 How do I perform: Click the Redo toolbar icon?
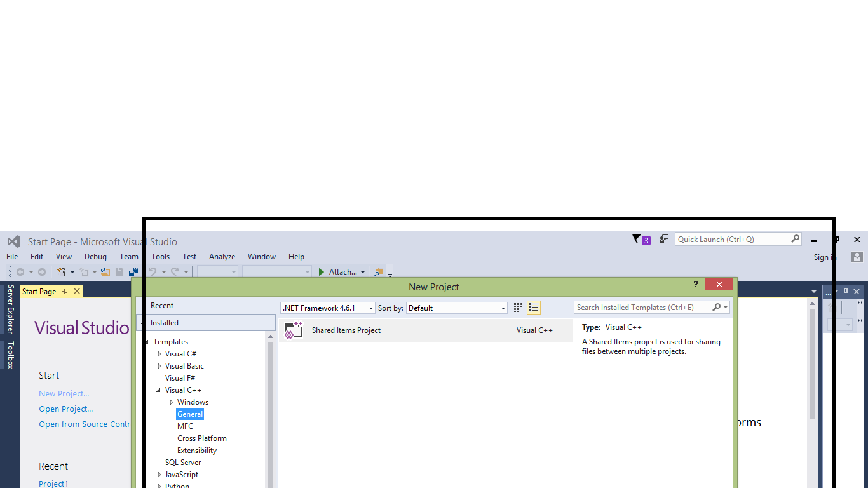[x=175, y=272]
